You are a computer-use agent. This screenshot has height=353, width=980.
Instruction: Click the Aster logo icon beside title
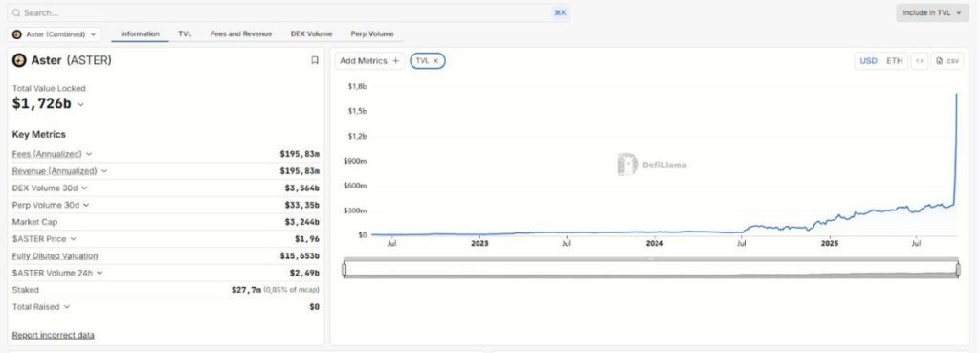tap(19, 60)
